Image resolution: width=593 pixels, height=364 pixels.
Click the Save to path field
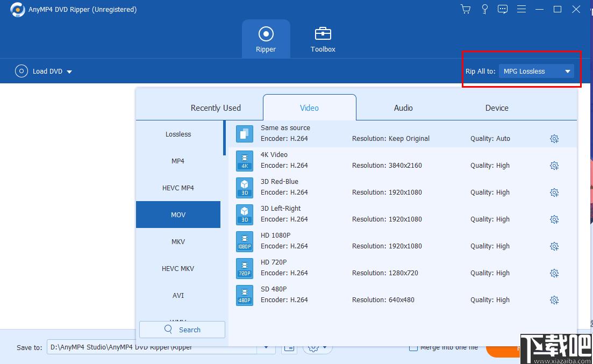[152, 347]
